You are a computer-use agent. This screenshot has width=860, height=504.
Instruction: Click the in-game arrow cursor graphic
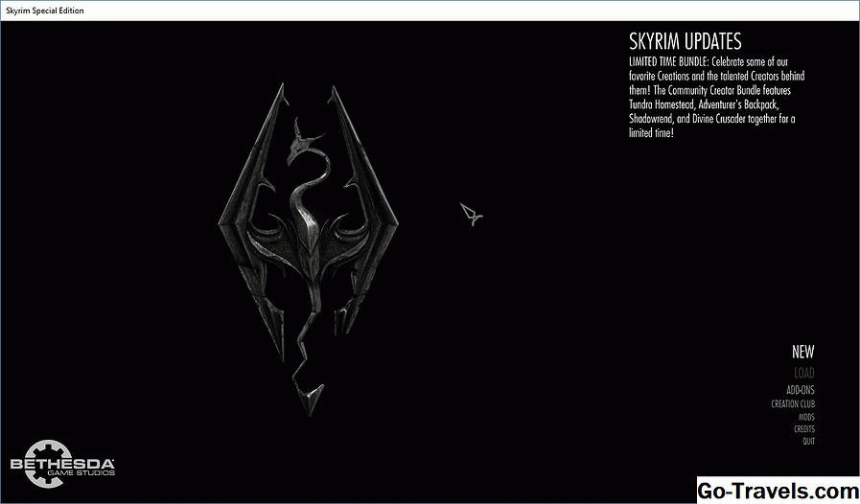click(x=470, y=215)
